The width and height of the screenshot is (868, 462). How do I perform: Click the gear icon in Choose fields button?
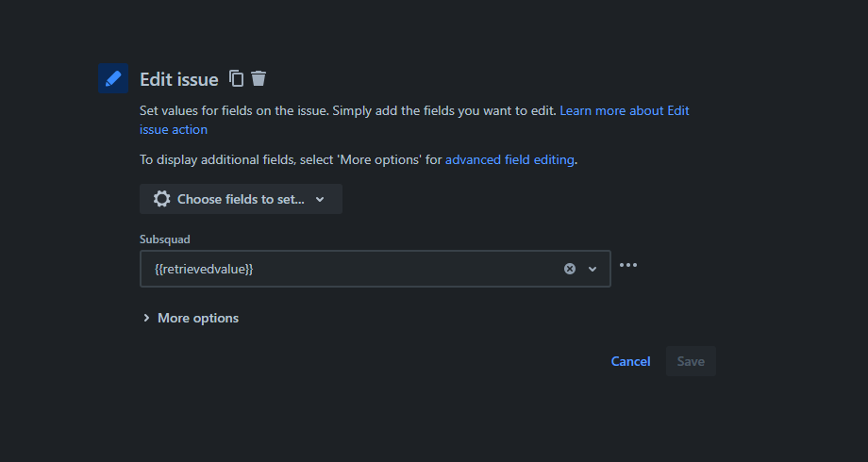pos(161,199)
